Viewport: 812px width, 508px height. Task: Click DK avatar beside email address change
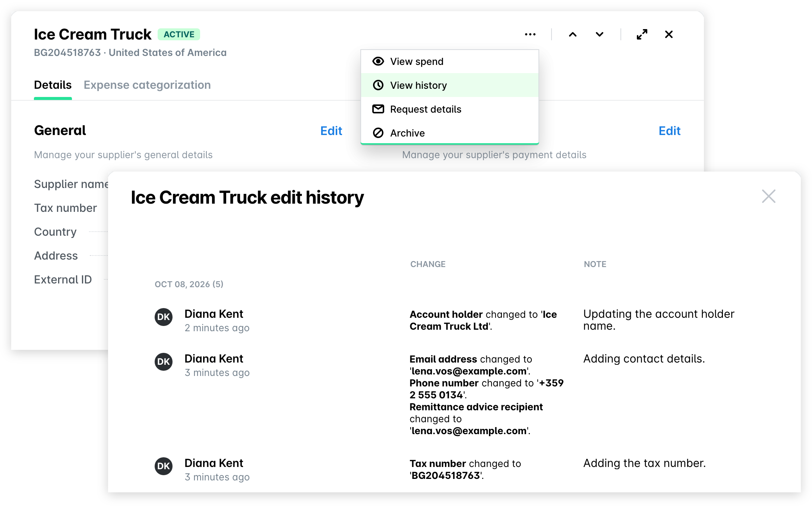point(164,362)
